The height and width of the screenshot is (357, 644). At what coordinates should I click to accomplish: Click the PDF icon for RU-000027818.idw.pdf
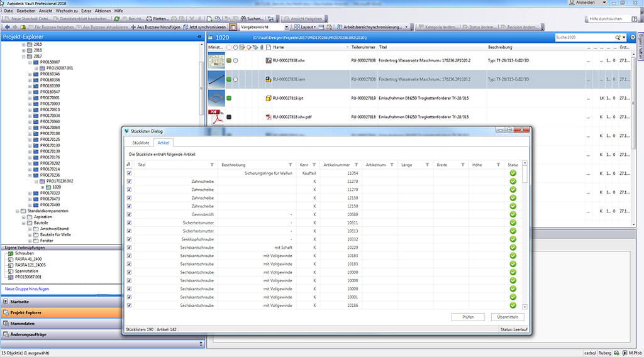[x=269, y=117]
